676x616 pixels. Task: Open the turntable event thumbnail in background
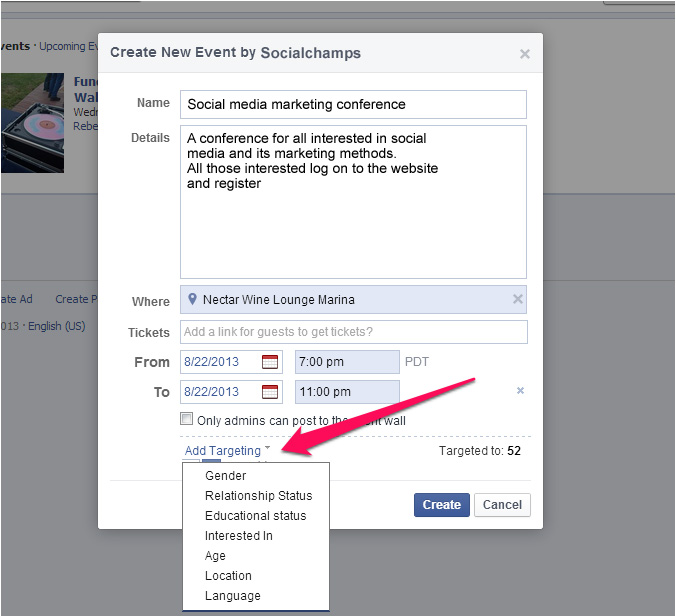32,123
